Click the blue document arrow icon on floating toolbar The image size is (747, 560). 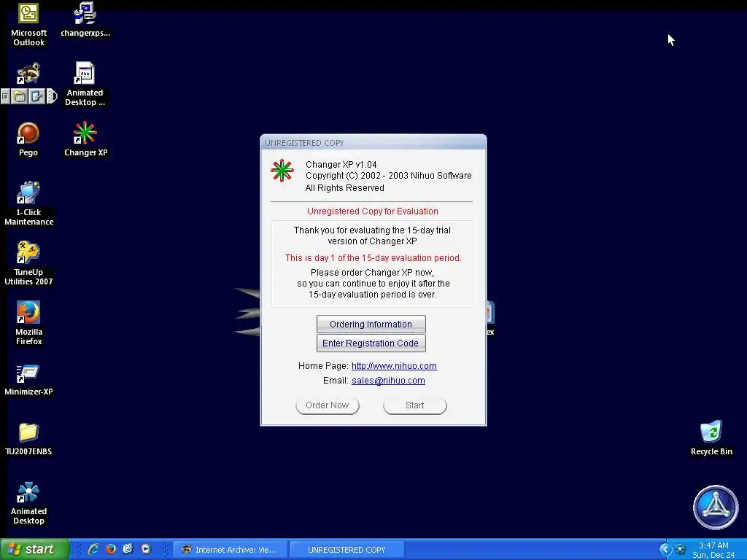pos(36,97)
